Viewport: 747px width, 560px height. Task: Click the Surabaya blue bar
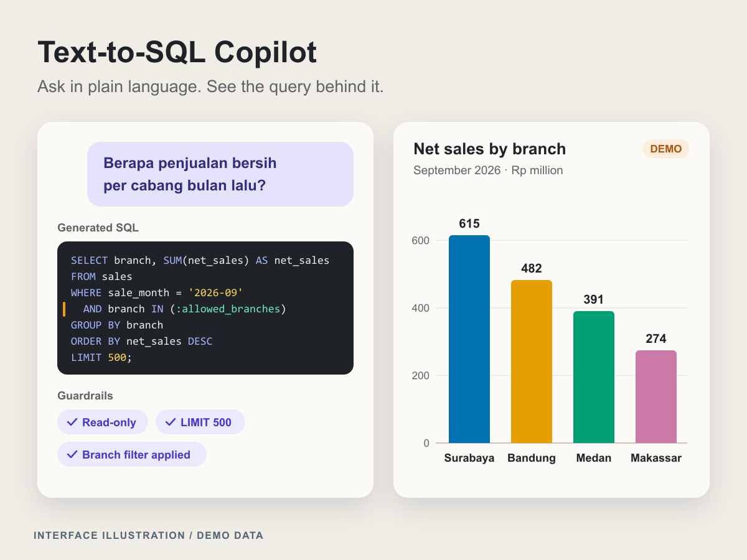[x=469, y=339]
